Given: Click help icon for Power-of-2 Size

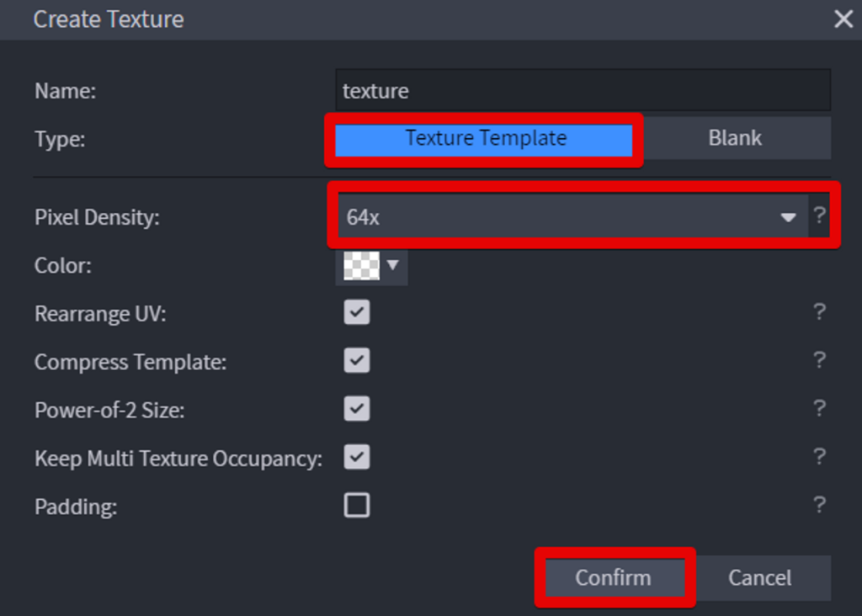Looking at the screenshot, I should click(x=819, y=408).
